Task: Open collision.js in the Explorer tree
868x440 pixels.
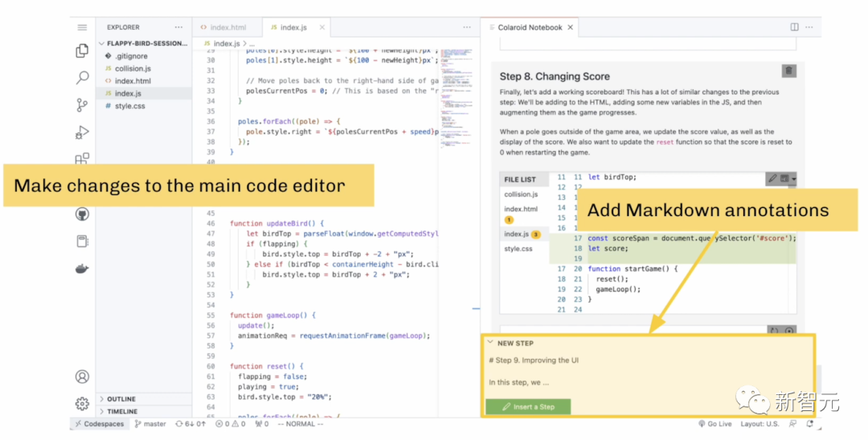Action: (133, 69)
